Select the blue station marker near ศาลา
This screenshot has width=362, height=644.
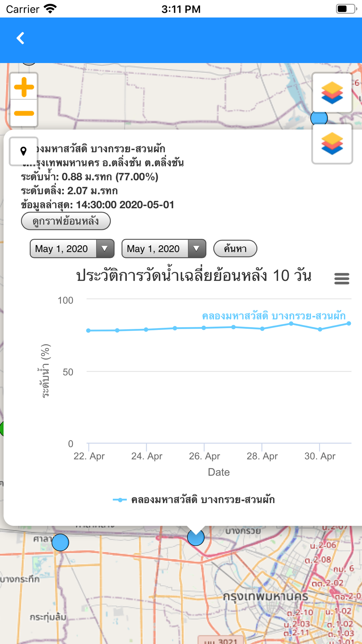click(x=60, y=542)
